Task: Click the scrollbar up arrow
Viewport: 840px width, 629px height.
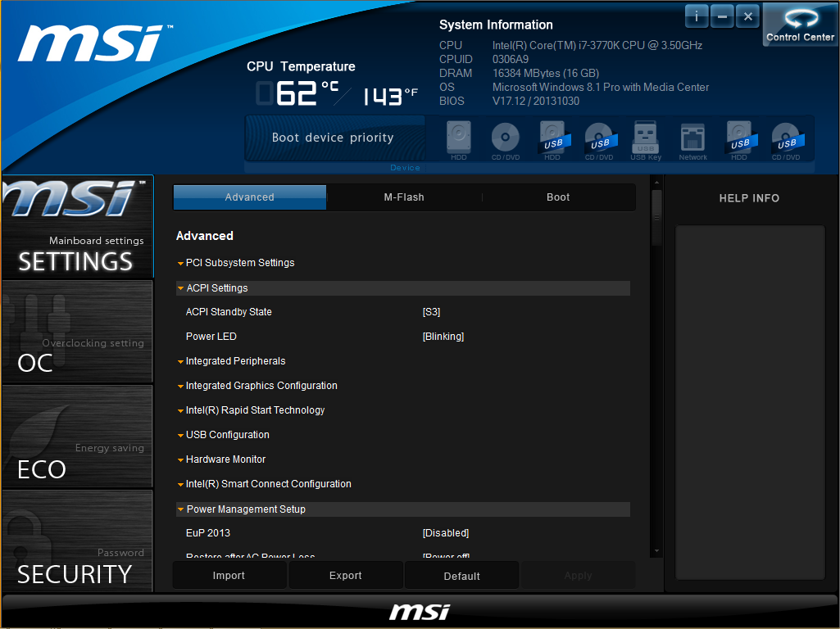Action: [x=656, y=183]
